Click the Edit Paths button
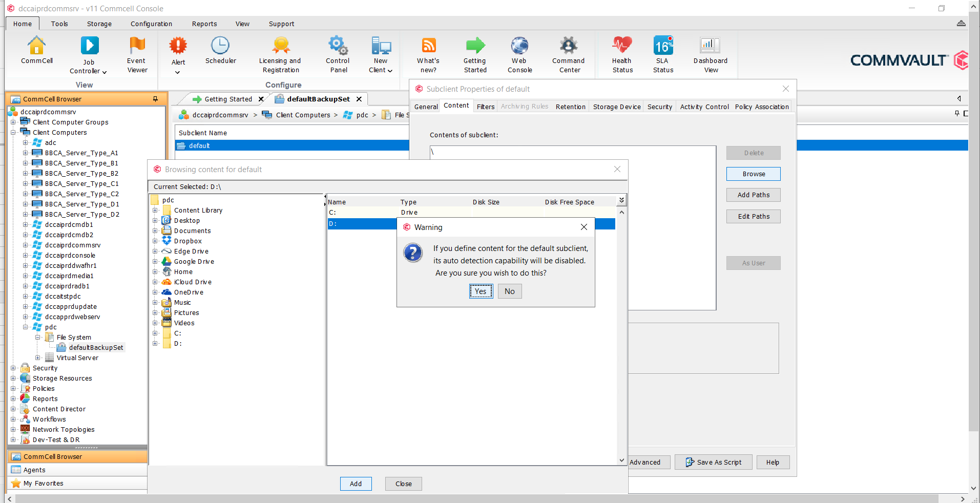This screenshot has width=980, height=503. [754, 217]
